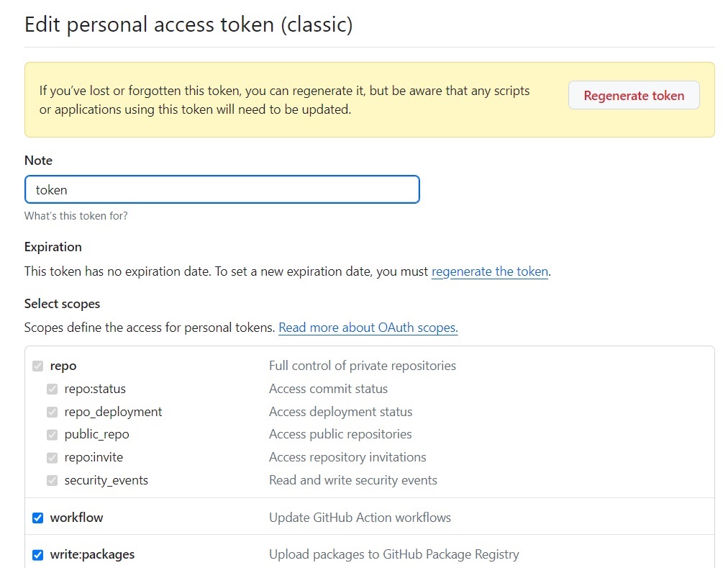
Task: Click the "Note" field label
Action: (38, 160)
